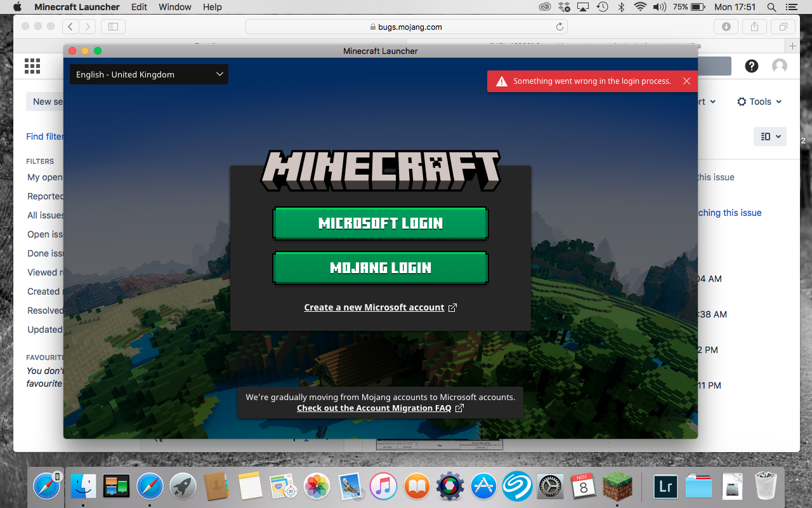
Task: Go back in the Safari window
Action: 70,27
